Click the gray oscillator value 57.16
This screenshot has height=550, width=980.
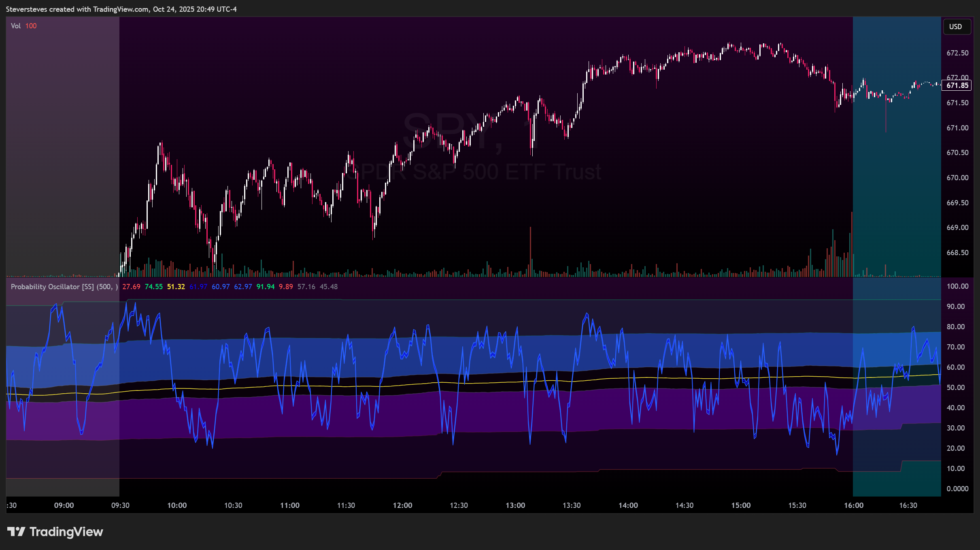click(x=306, y=287)
